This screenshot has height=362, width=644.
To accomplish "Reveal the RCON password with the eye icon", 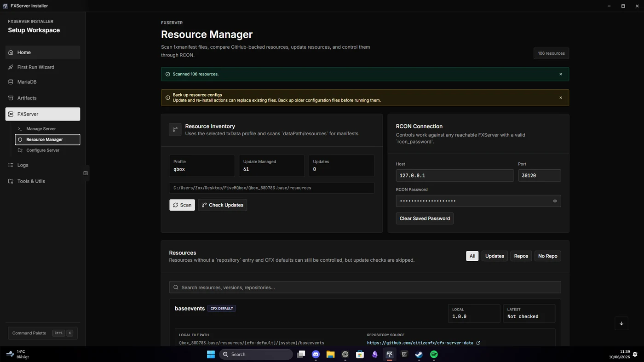I will [555, 201].
